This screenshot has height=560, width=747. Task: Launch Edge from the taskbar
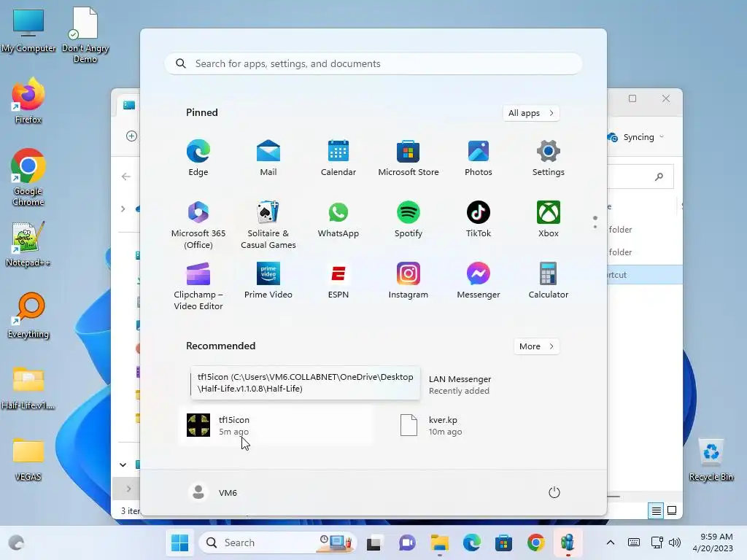472,542
